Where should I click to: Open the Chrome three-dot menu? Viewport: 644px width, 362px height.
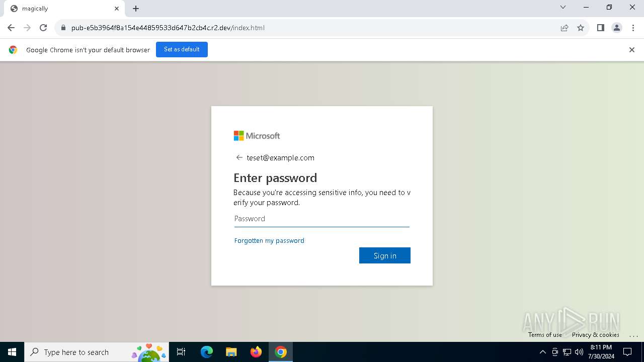633,28
